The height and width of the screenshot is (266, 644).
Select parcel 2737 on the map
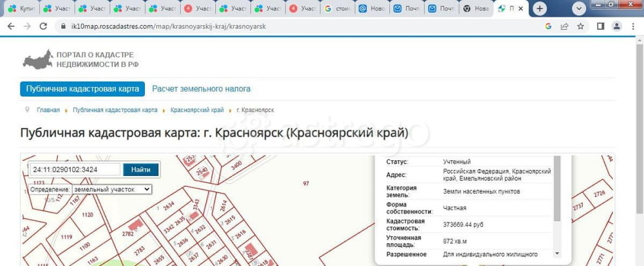[x=578, y=207]
